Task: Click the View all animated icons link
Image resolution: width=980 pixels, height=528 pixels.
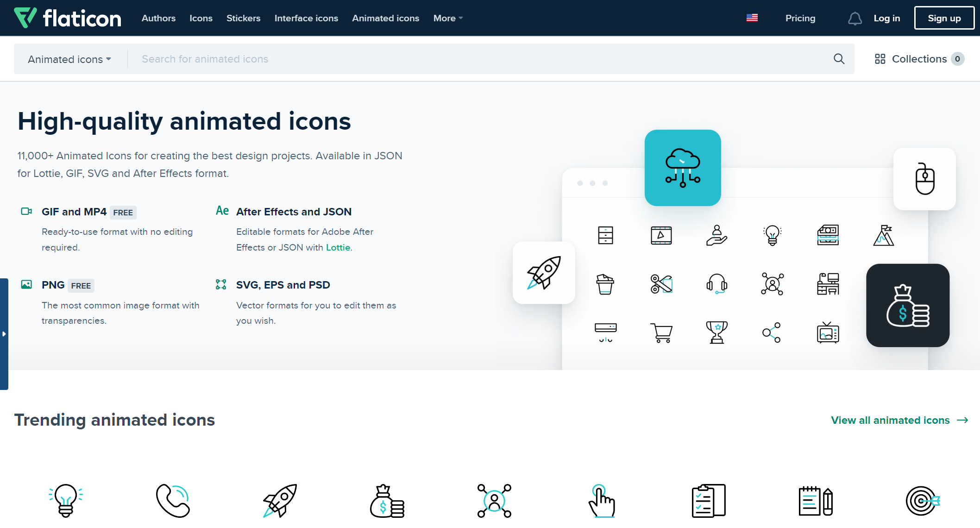Action: click(899, 420)
